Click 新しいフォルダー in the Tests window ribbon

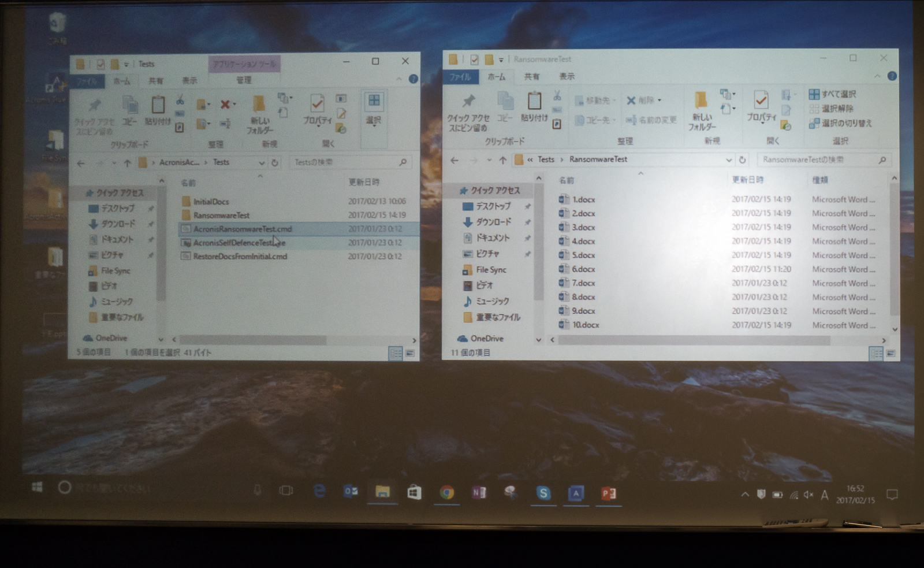tap(259, 114)
